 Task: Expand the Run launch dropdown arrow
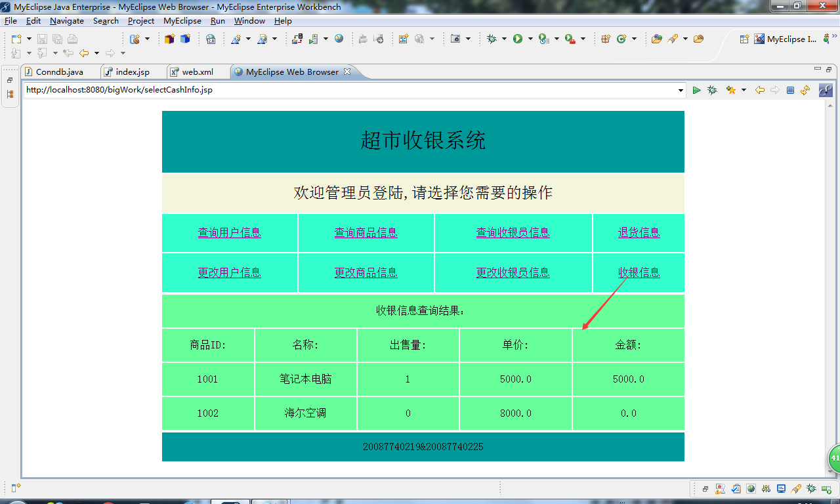pyautogui.click(x=530, y=39)
